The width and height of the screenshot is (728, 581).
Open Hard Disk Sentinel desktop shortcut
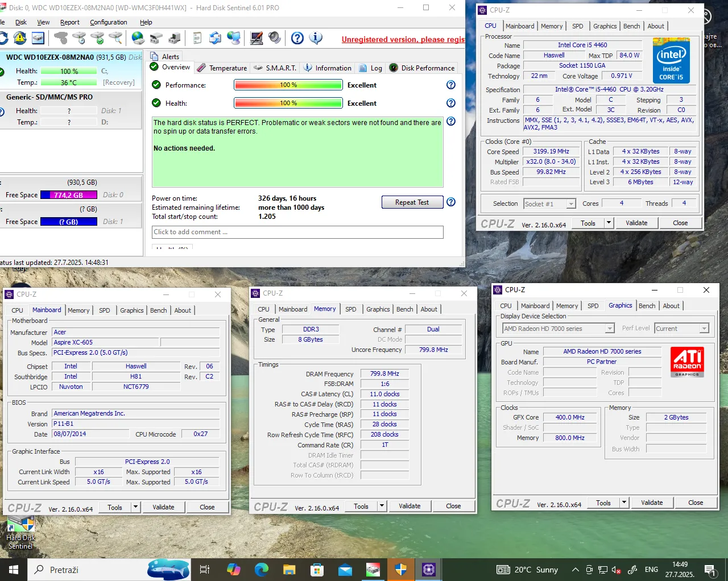pyautogui.click(x=20, y=533)
